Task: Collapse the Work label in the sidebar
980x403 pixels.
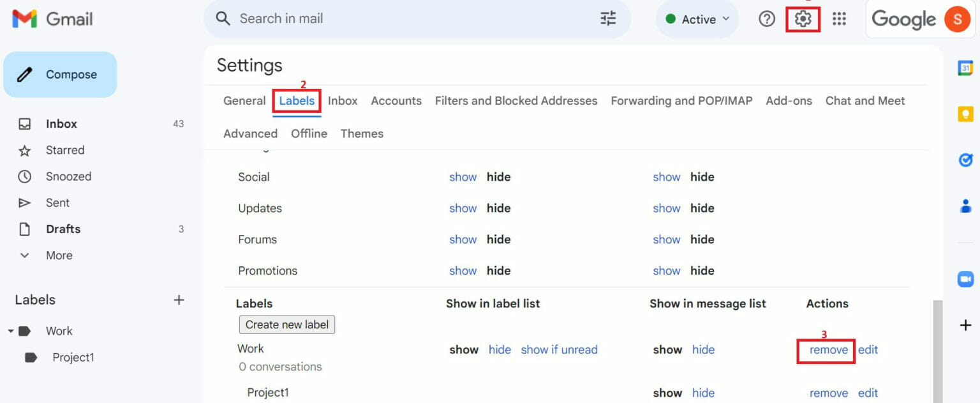Action: [10, 331]
